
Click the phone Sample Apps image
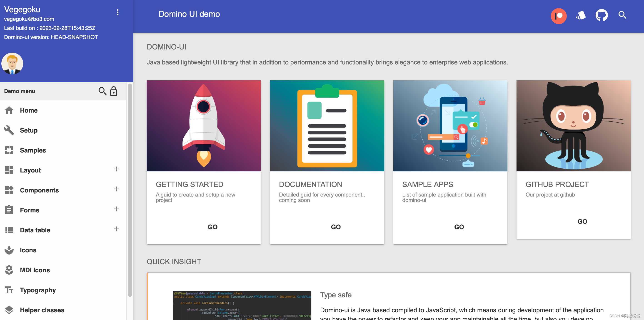pos(450,126)
